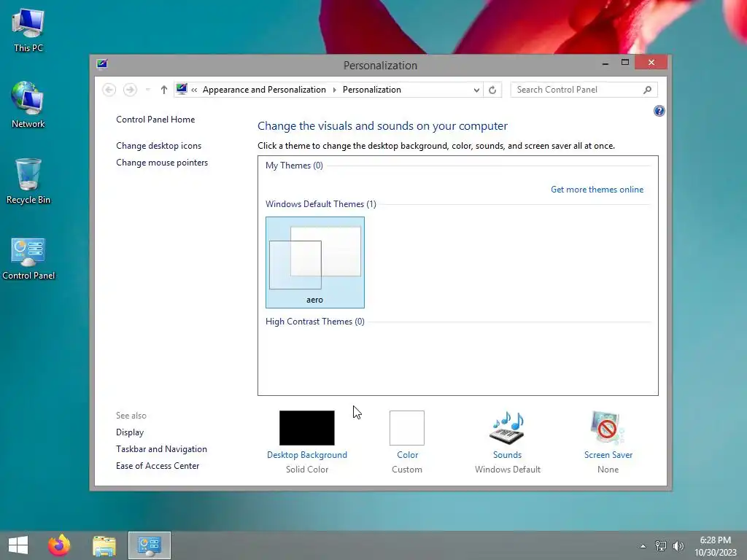
Task: Open recent locations dropdown arrow
Action: point(147,90)
